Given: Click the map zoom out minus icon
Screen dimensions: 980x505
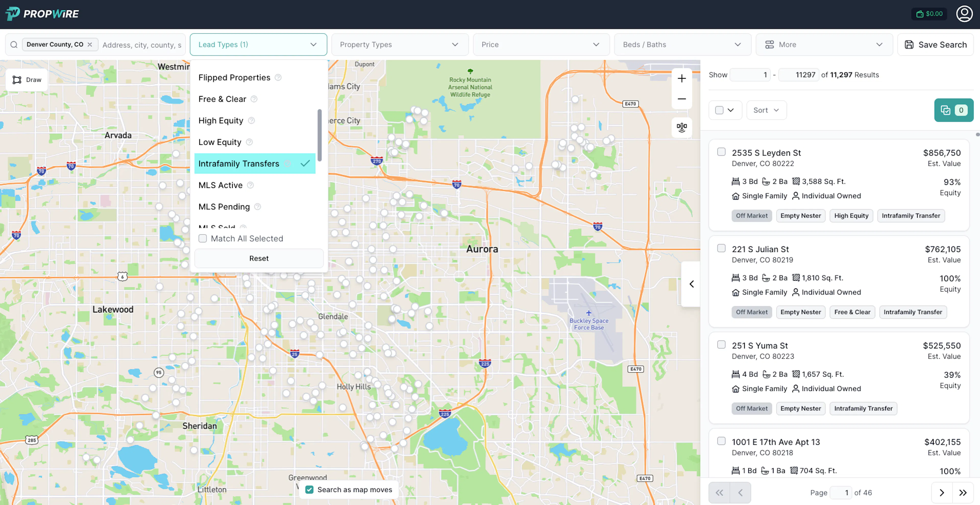Looking at the screenshot, I should click(681, 99).
